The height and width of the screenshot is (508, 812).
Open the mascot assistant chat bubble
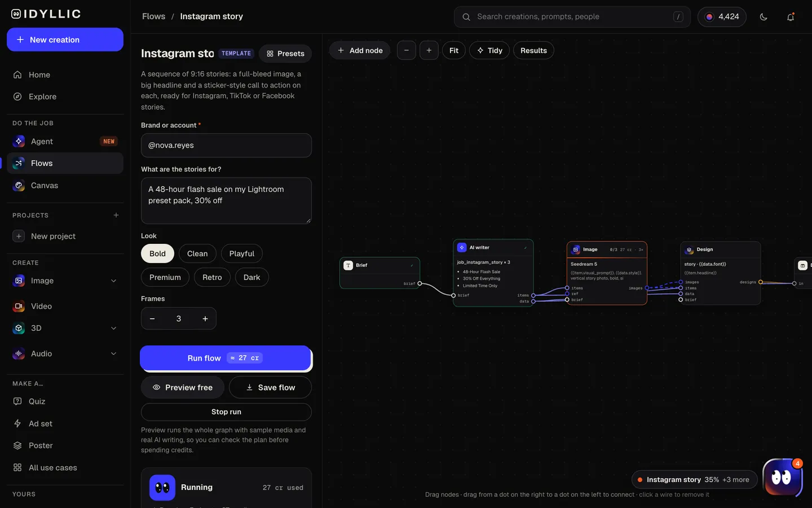click(x=782, y=478)
